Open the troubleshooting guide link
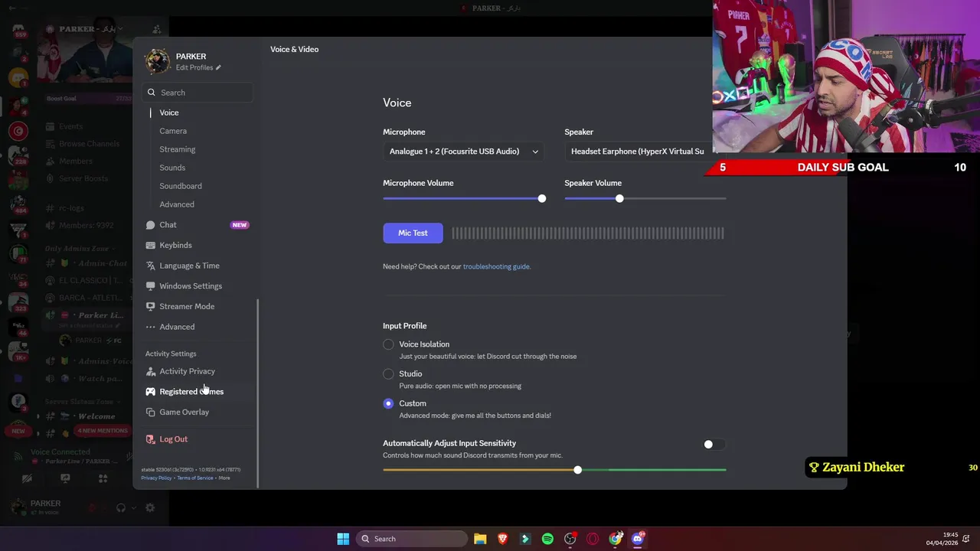The image size is (980, 551). point(496,266)
